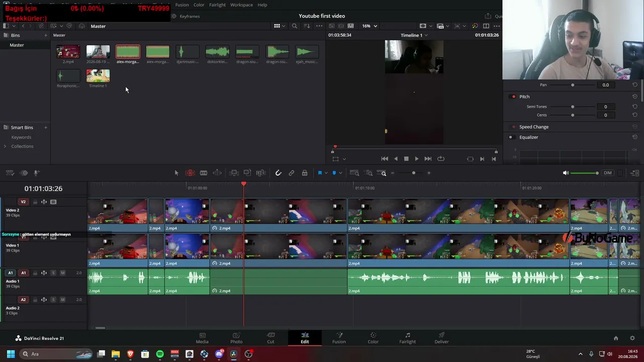Open viewer transform overlay dropdown arrow
The width and height of the screenshot is (644, 362).
344,159
